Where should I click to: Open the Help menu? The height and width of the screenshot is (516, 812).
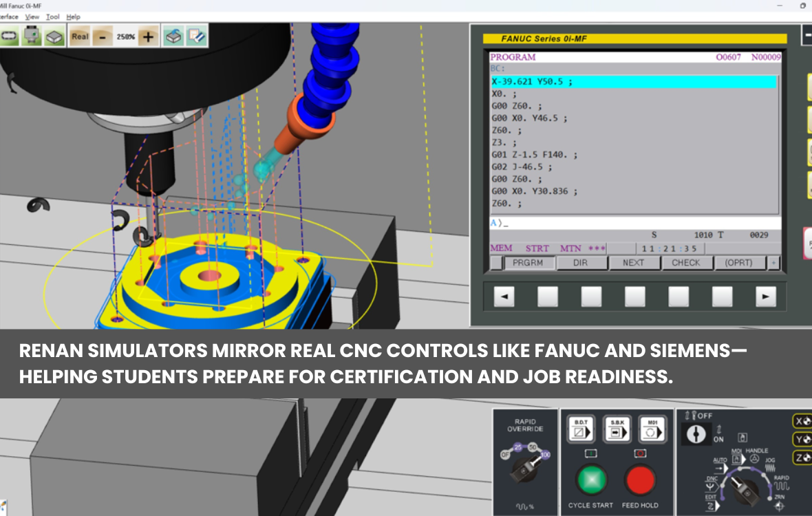73,17
